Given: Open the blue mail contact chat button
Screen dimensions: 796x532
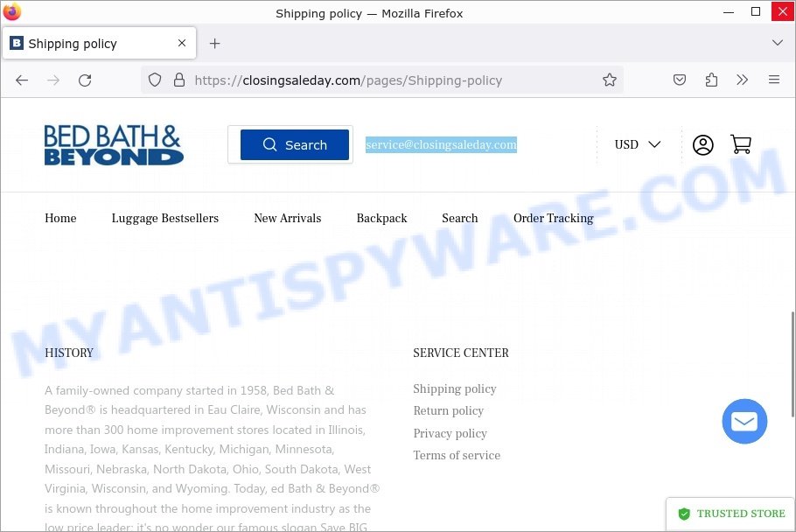Looking at the screenshot, I should pos(744,422).
